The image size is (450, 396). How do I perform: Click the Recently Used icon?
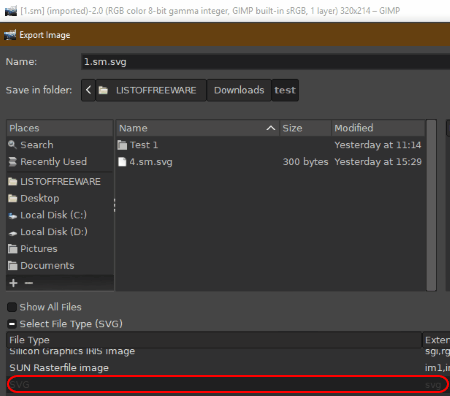[12, 162]
